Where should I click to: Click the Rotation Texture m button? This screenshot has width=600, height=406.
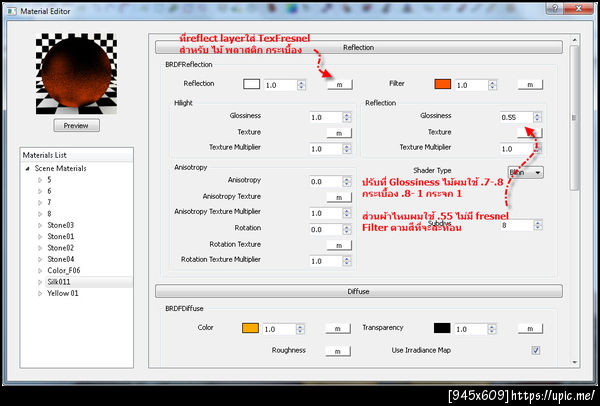pos(339,245)
